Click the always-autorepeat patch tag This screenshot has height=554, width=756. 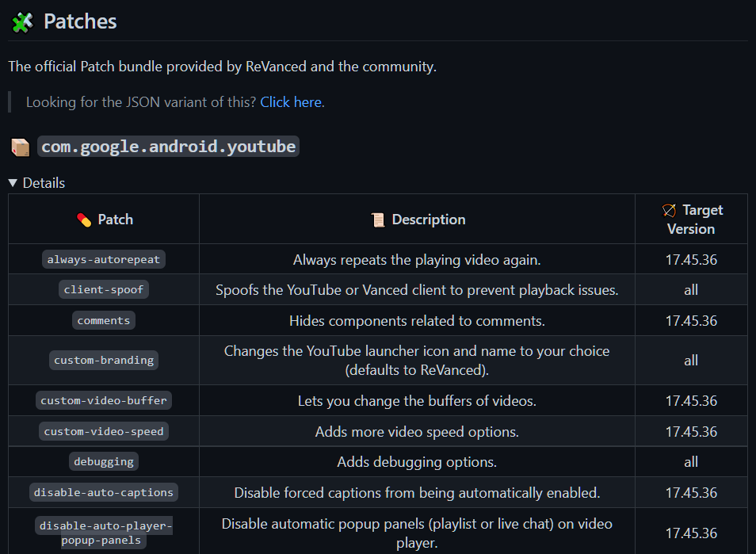pos(104,259)
